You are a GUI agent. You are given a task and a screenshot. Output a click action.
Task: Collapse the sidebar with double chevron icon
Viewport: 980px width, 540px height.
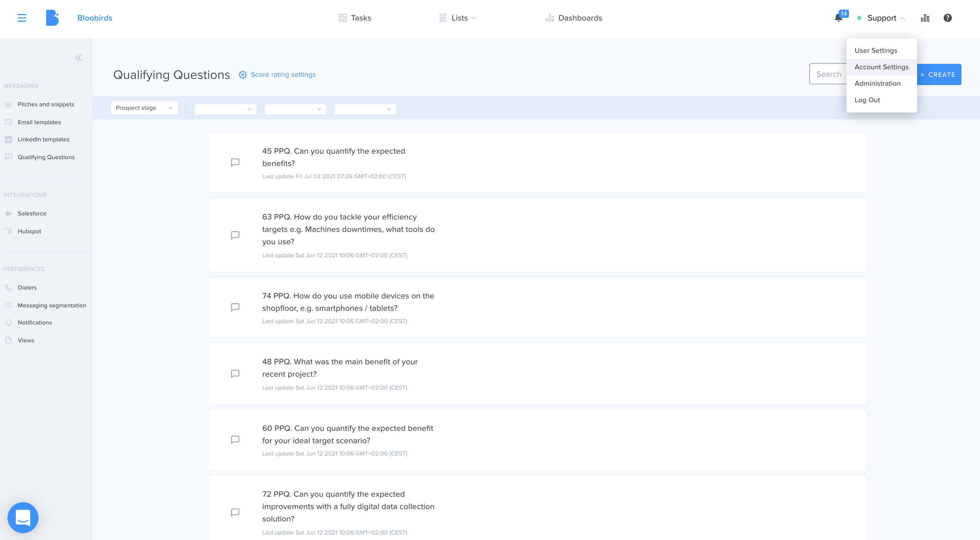79,58
